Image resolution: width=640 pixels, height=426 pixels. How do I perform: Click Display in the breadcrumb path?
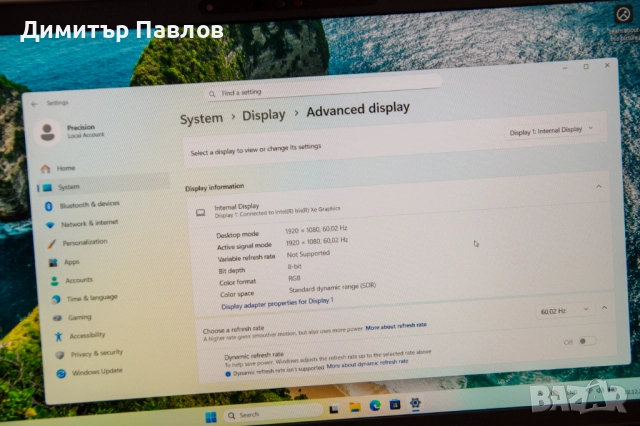click(x=263, y=116)
